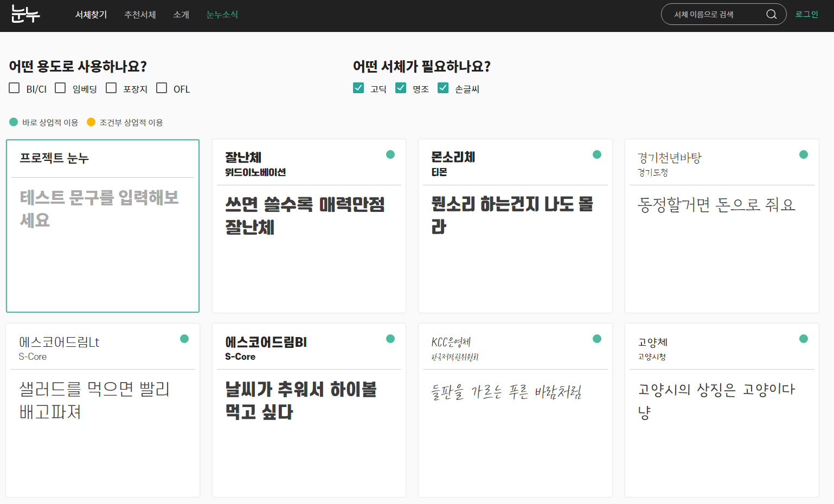Check the BI/CI checkbox
Screen dimensions: 834x504
point(14,88)
